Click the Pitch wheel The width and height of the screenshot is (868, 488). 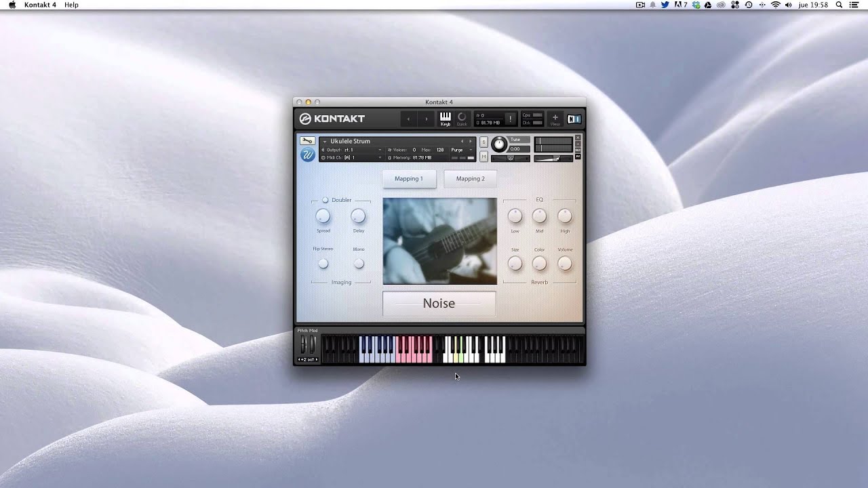pos(303,344)
